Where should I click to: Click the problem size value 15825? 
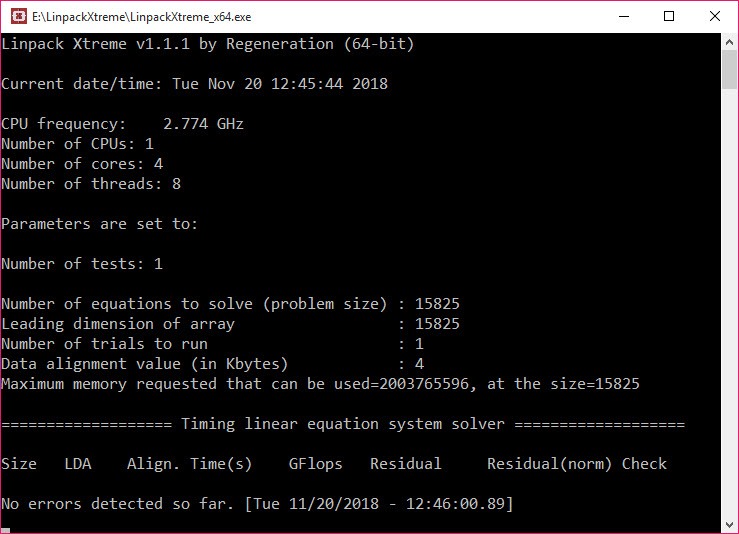pos(437,304)
